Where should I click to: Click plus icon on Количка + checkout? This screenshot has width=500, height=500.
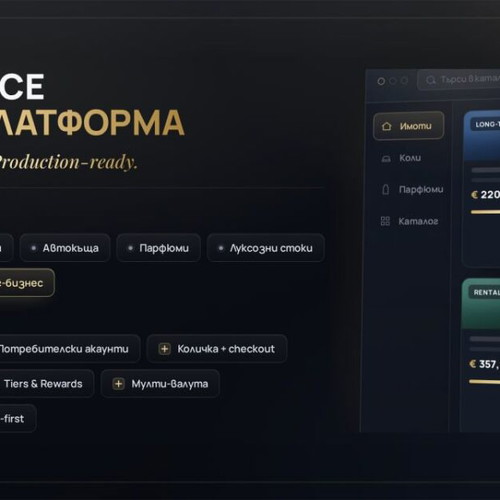164,349
